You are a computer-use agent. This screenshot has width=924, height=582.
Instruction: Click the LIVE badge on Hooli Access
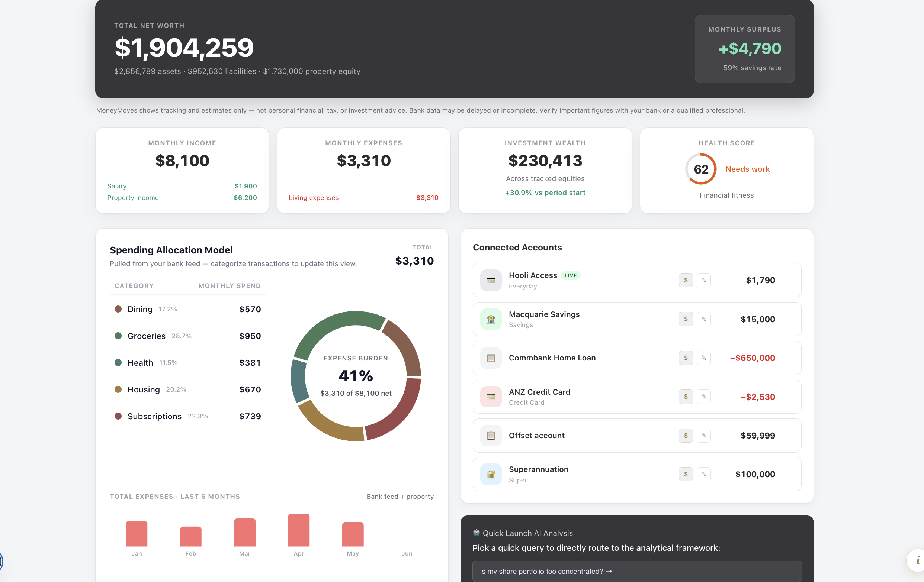pyautogui.click(x=571, y=275)
